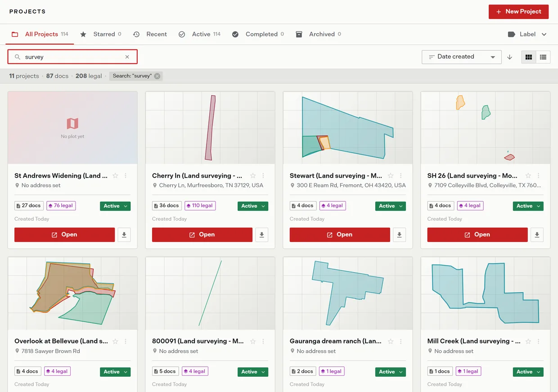The image size is (558, 392).
Task: Star the Mill Creek project
Action: 528,341
